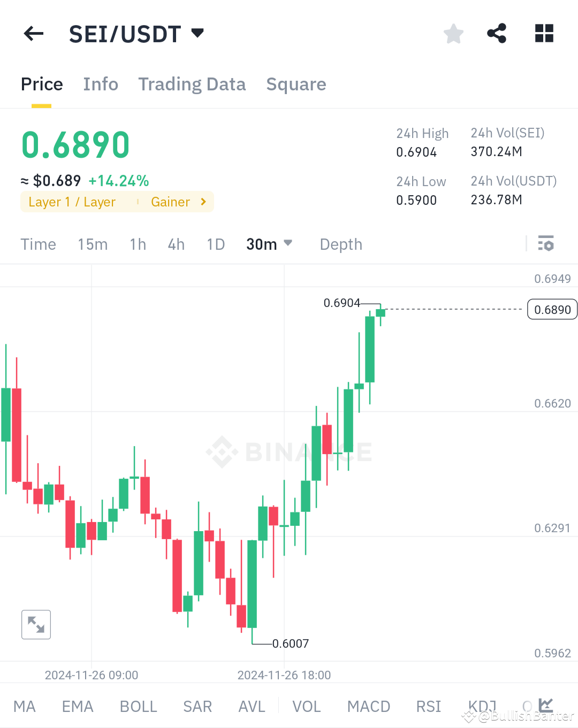This screenshot has width=578, height=728.
Task: Open the Depth view
Action: point(341,244)
